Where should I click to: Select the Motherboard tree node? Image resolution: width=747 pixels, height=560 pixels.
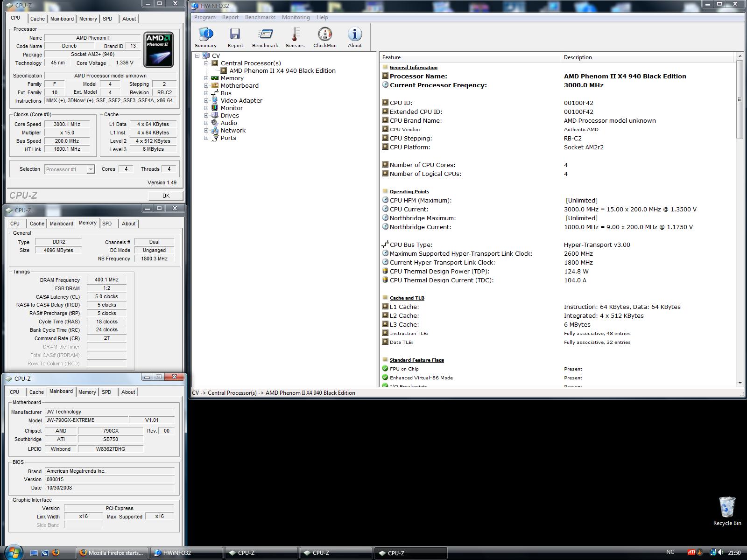pyautogui.click(x=240, y=86)
